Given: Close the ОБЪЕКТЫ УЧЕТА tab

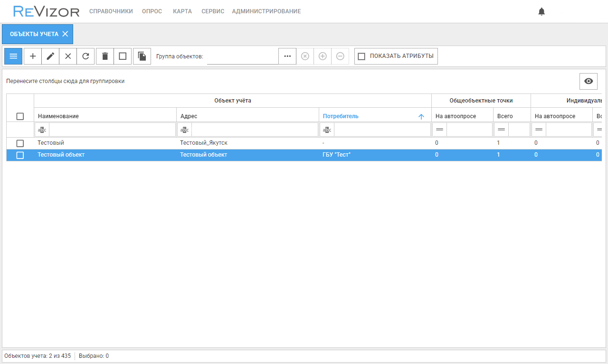Looking at the screenshot, I should [65, 34].
